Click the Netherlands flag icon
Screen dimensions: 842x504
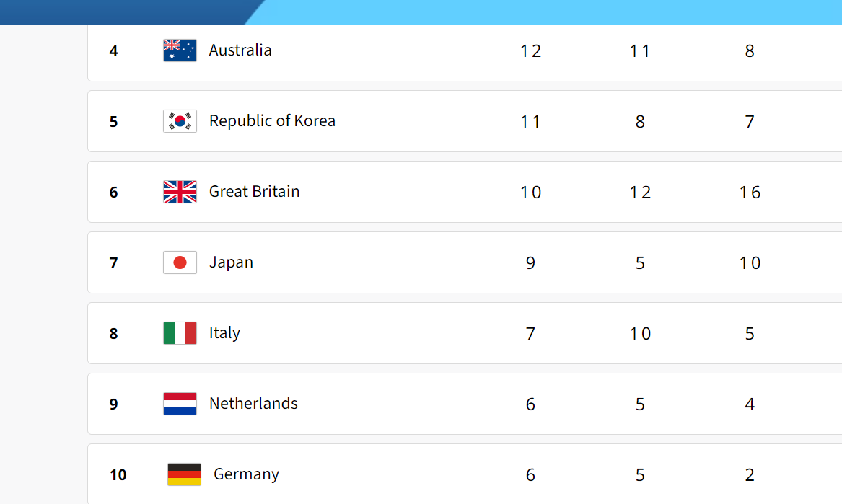tap(180, 404)
